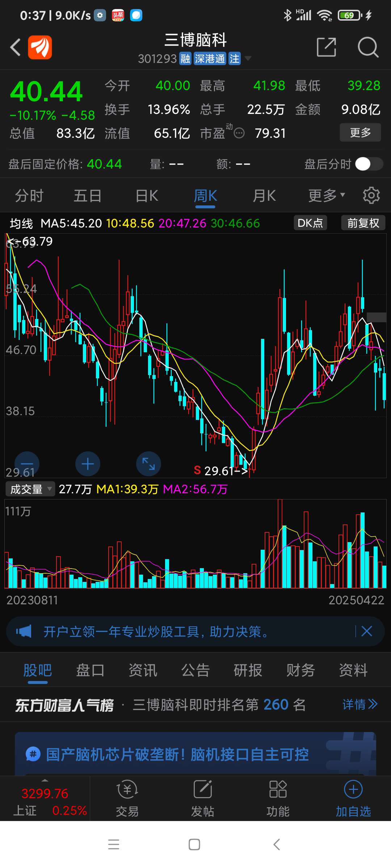The width and height of the screenshot is (391, 868).
Task: Open 公告 tab
Action: click(x=195, y=670)
